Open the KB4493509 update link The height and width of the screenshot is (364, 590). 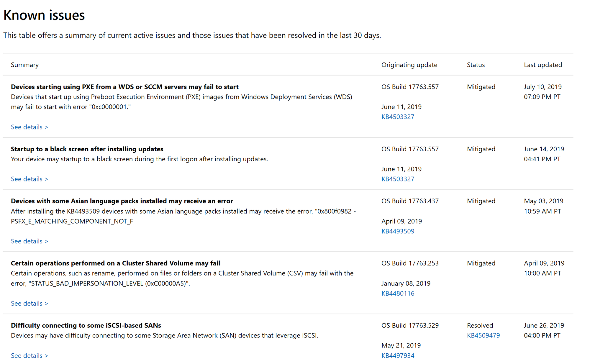[x=398, y=231]
